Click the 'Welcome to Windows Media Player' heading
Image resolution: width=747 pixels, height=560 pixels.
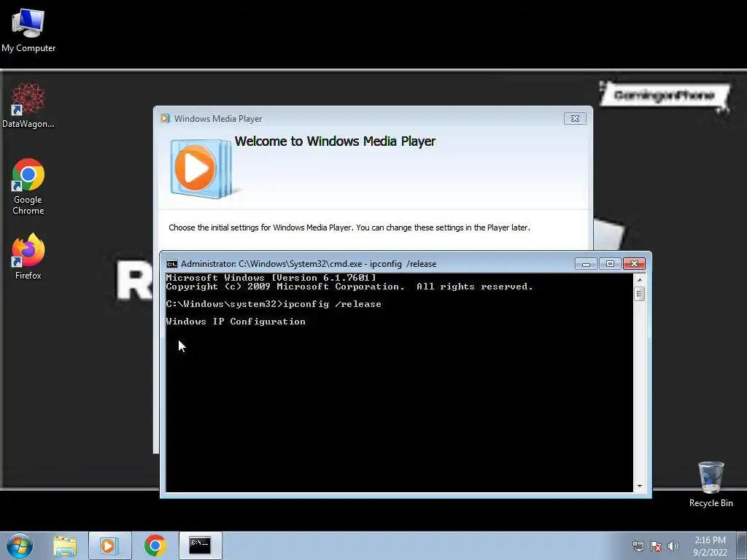[x=335, y=141]
